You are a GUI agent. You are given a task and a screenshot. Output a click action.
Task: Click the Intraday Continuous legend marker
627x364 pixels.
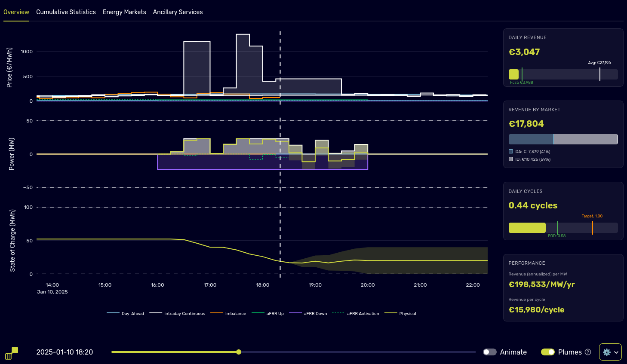[x=155, y=313]
